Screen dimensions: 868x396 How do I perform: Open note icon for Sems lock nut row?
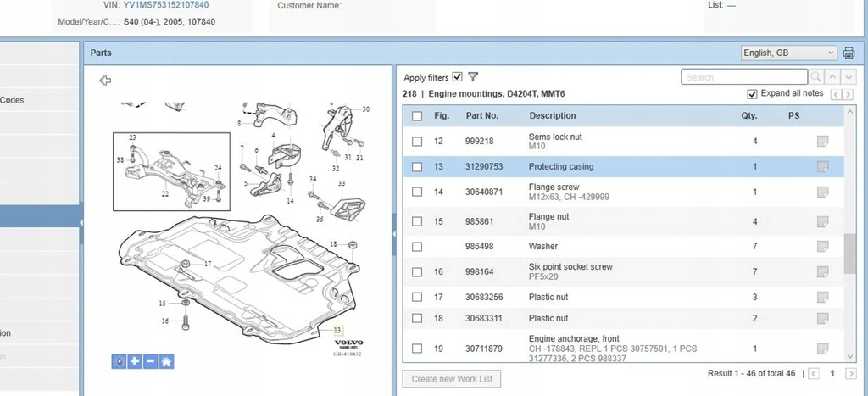click(822, 142)
